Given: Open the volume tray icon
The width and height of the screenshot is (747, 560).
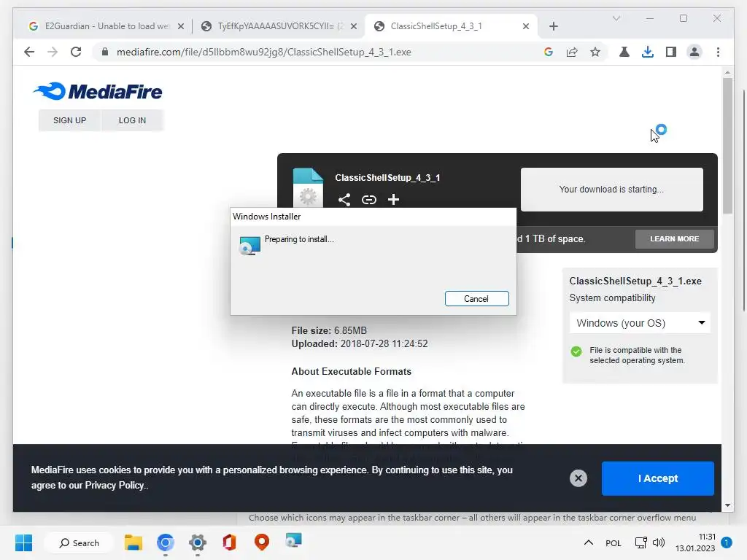Looking at the screenshot, I should click(x=659, y=542).
